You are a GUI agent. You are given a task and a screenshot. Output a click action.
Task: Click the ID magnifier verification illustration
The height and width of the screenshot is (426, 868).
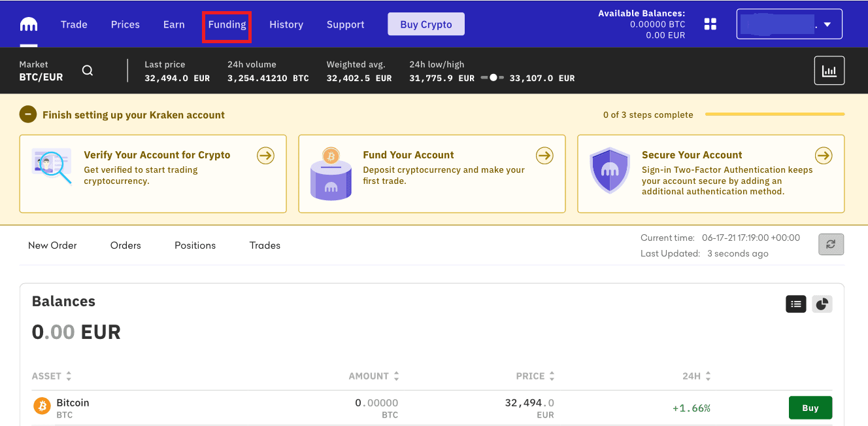[52, 166]
